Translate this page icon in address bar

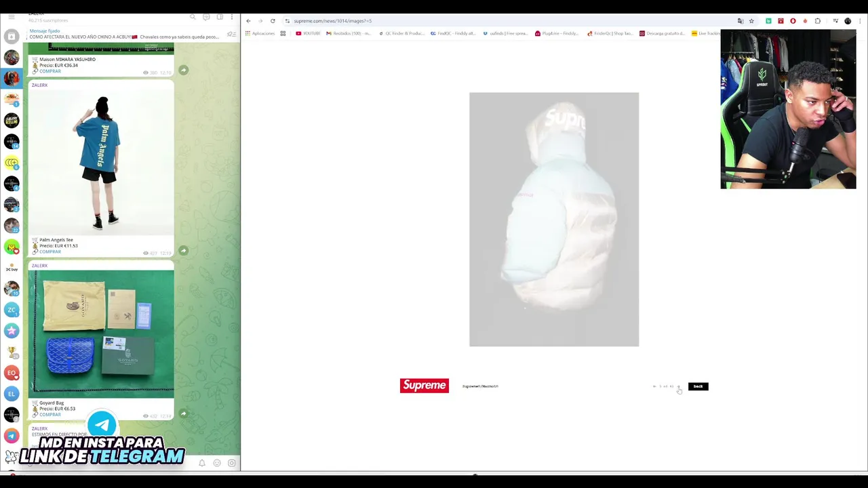click(741, 21)
